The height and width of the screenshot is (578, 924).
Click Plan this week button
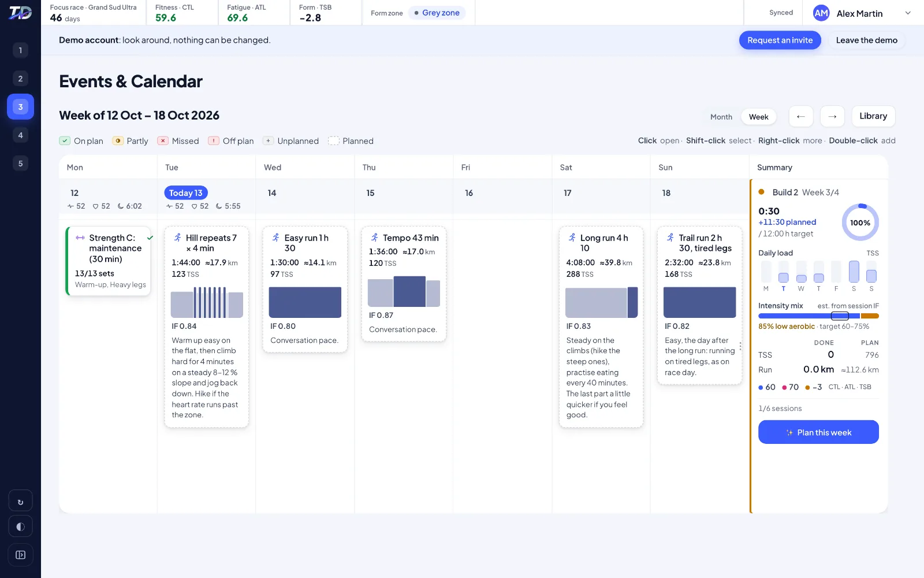[818, 432]
